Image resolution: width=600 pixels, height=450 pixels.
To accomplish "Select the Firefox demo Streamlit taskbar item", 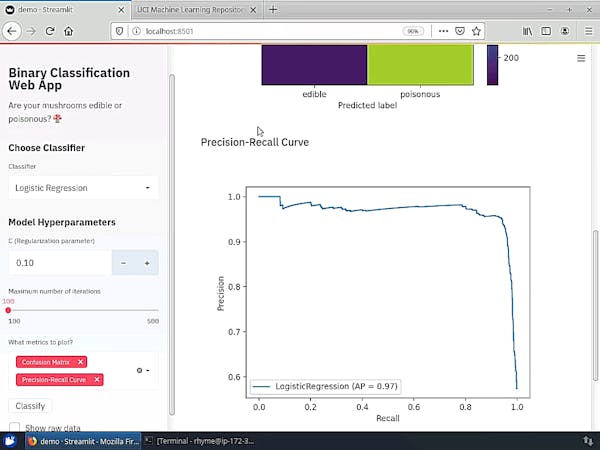I will click(83, 441).
